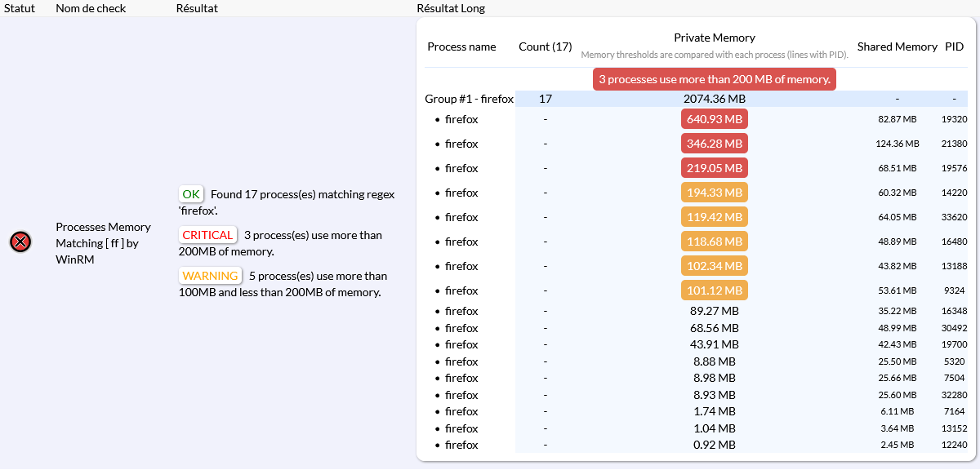The width and height of the screenshot is (980, 470).
Task: Click the 219.05 MB red memory badge
Action: click(x=714, y=168)
